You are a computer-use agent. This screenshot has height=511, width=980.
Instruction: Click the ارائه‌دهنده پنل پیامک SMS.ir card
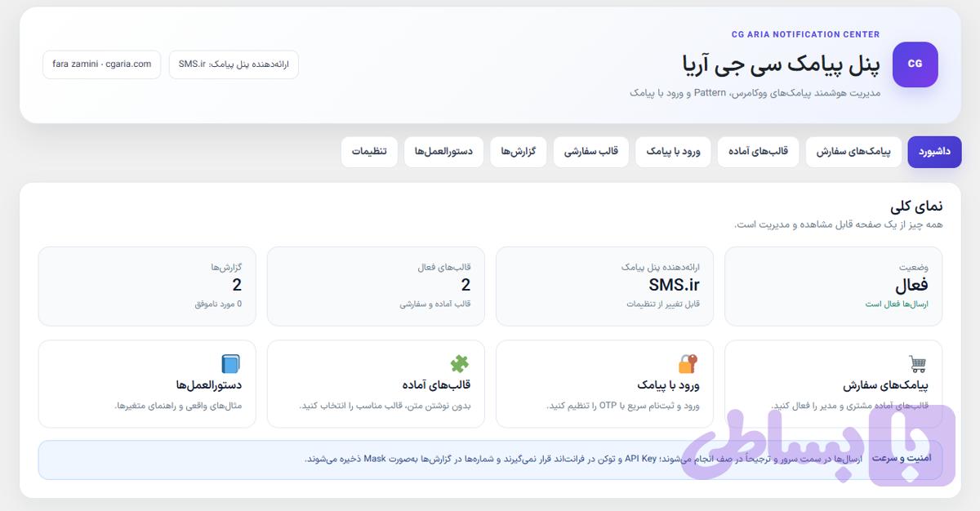point(604,287)
